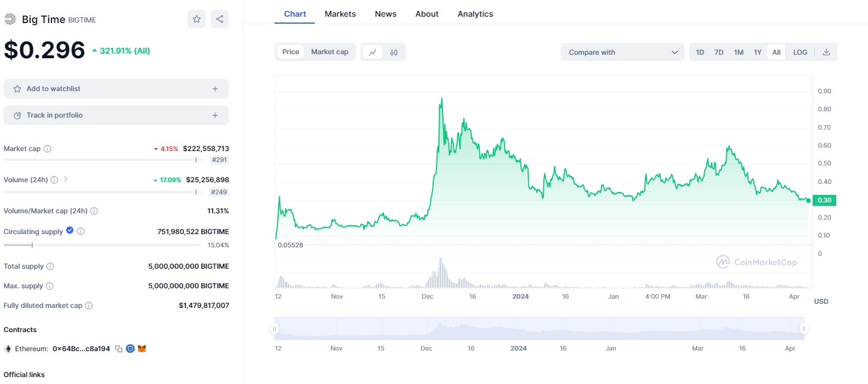The width and height of the screenshot is (868, 384).
Task: Click the Ethereum contract address 0x64Bc...c8a194
Action: [81, 349]
